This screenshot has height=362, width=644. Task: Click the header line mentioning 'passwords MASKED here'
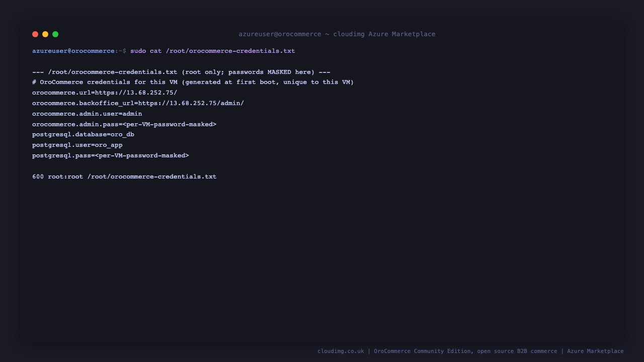pyautogui.click(x=181, y=72)
